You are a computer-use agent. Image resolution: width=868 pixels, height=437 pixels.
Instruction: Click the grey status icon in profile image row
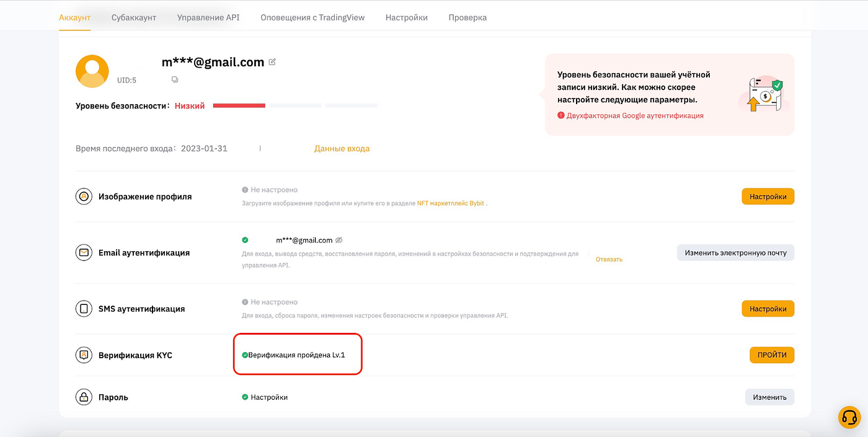click(245, 190)
